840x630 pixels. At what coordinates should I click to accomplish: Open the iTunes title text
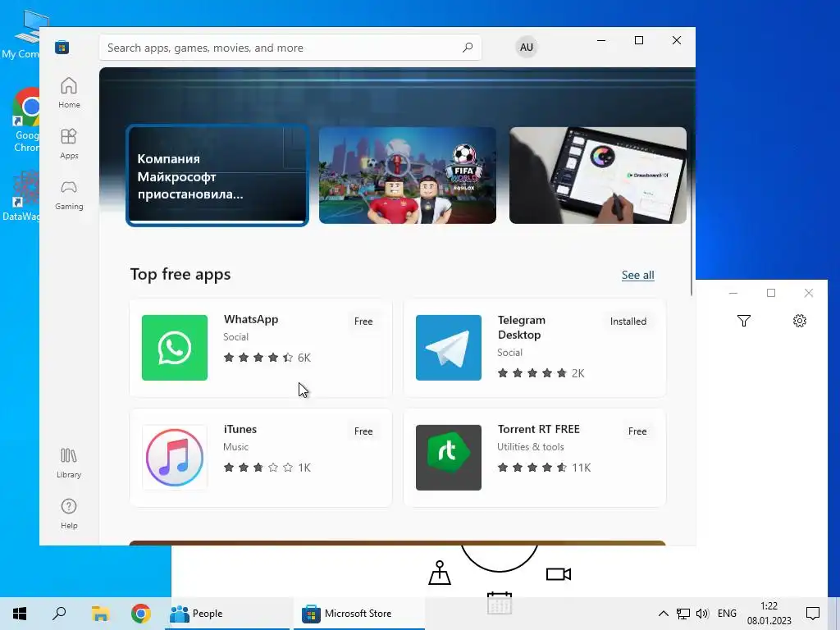pos(240,429)
